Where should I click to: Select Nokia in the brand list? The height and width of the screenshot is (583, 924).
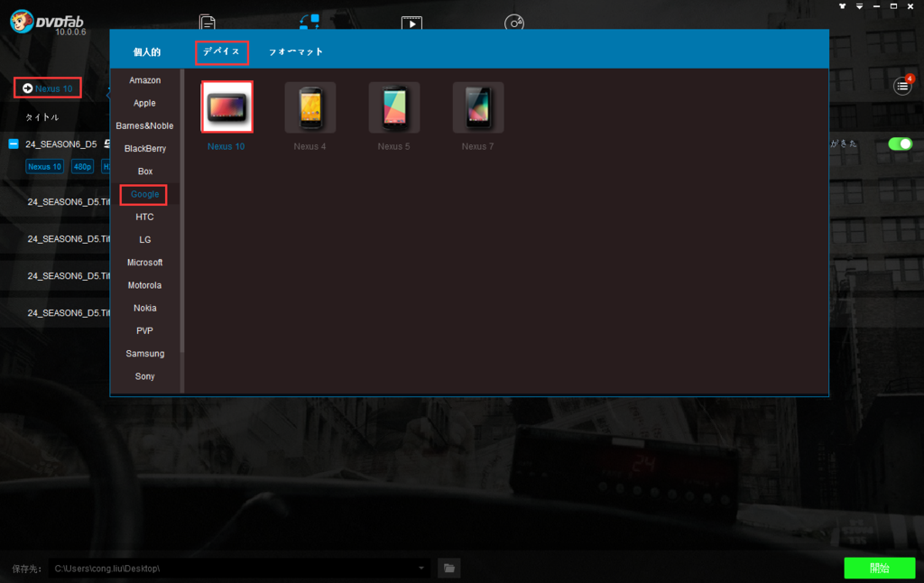pos(145,309)
